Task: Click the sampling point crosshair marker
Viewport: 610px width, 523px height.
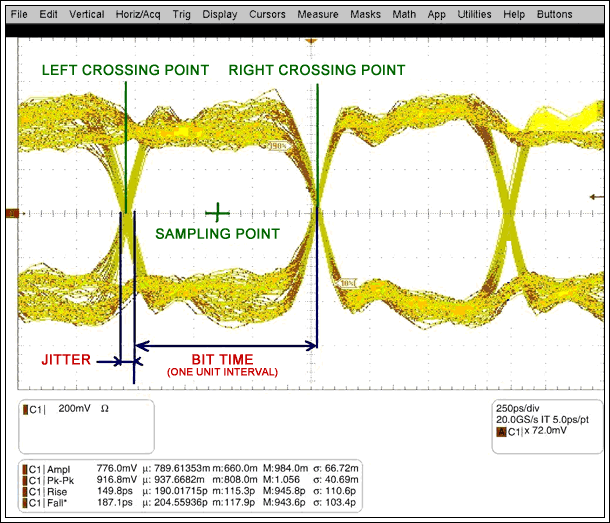Action: (217, 212)
